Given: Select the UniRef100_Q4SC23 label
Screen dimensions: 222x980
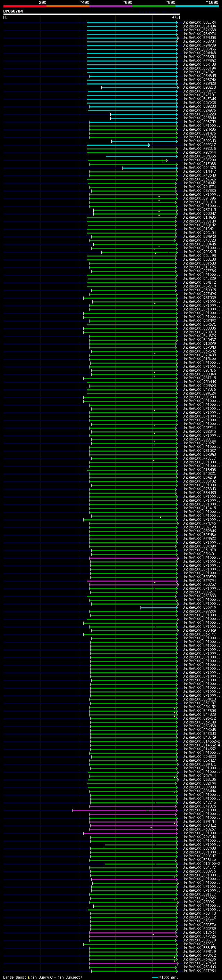Looking at the screenshot, I should pyautogui.click(x=199, y=241).
